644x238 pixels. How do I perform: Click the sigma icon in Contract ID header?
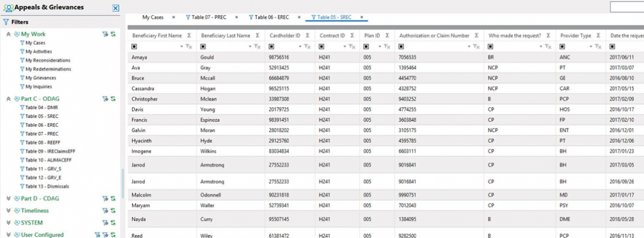point(352,36)
